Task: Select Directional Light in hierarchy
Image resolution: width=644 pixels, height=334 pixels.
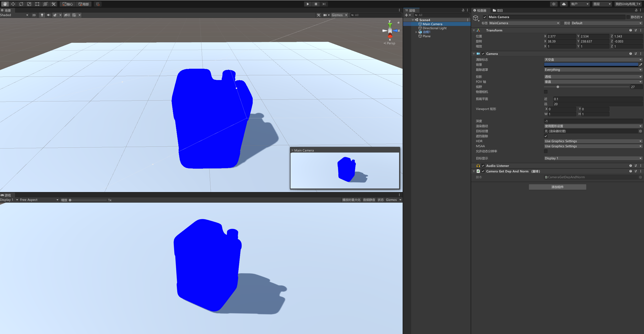Action: (434, 28)
